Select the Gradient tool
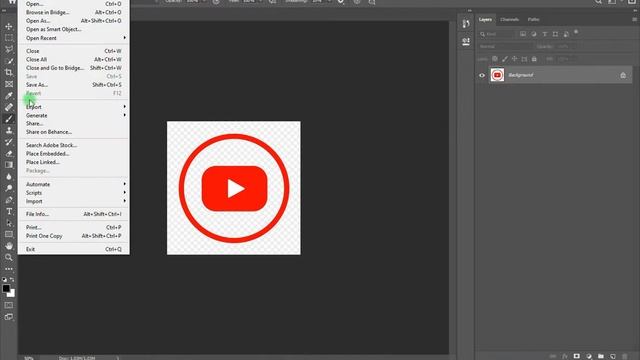The height and width of the screenshot is (360, 640). pyautogui.click(x=9, y=165)
